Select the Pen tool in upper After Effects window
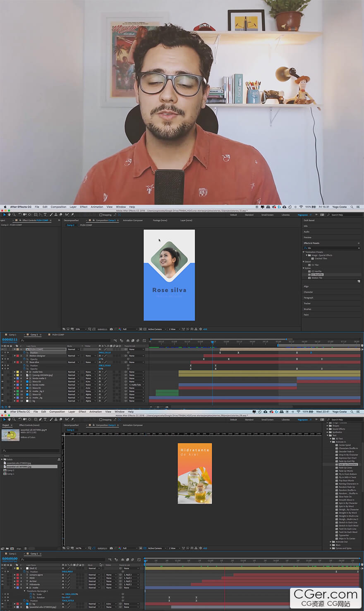364x611 pixels. tap(41, 215)
